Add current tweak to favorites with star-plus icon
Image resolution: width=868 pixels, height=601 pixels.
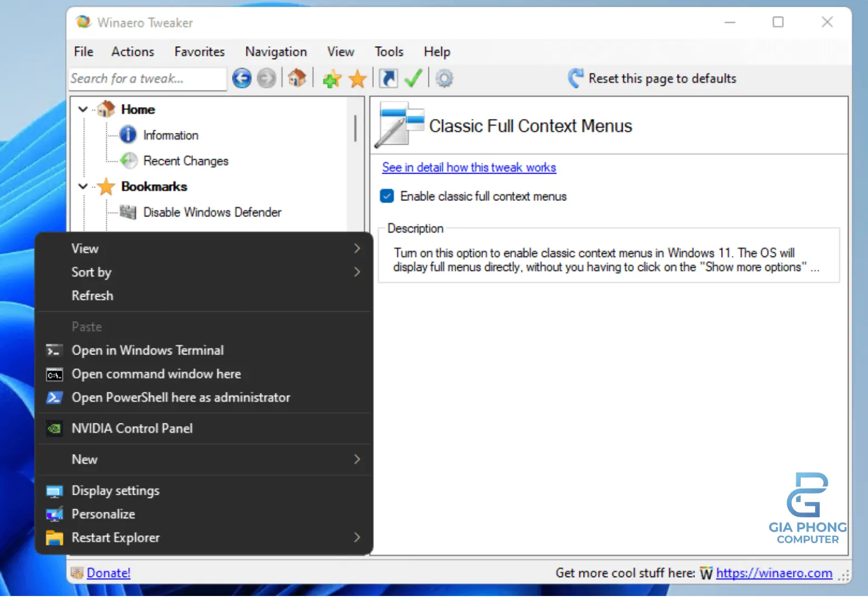pyautogui.click(x=331, y=78)
